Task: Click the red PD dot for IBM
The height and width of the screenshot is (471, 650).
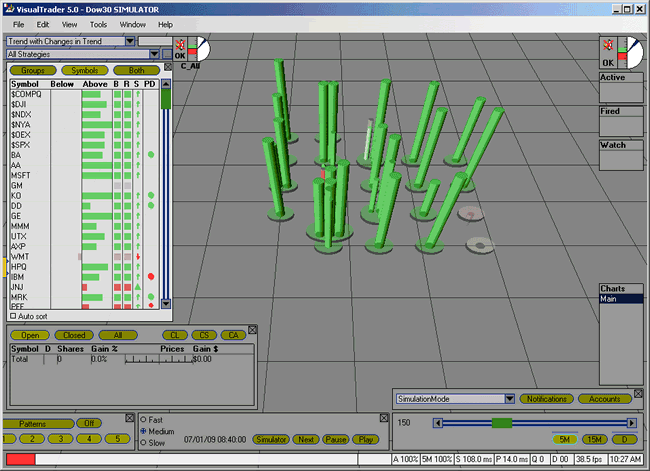Action: pyautogui.click(x=151, y=276)
